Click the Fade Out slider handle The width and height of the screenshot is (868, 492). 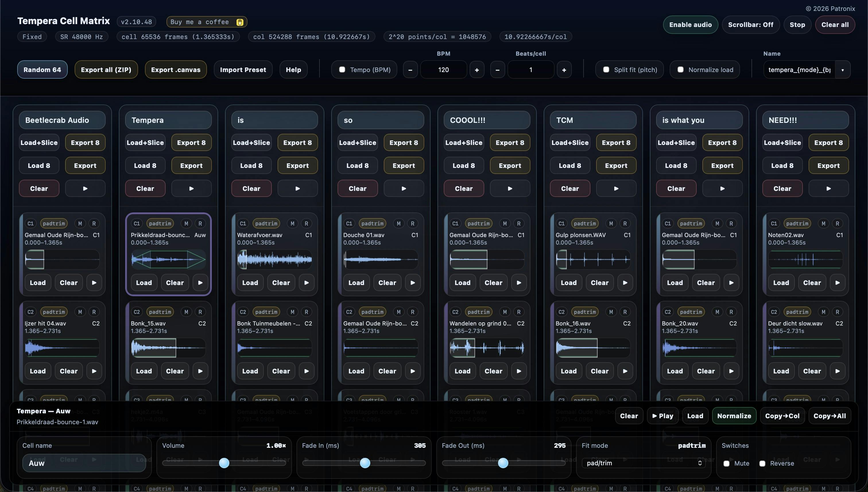503,463
